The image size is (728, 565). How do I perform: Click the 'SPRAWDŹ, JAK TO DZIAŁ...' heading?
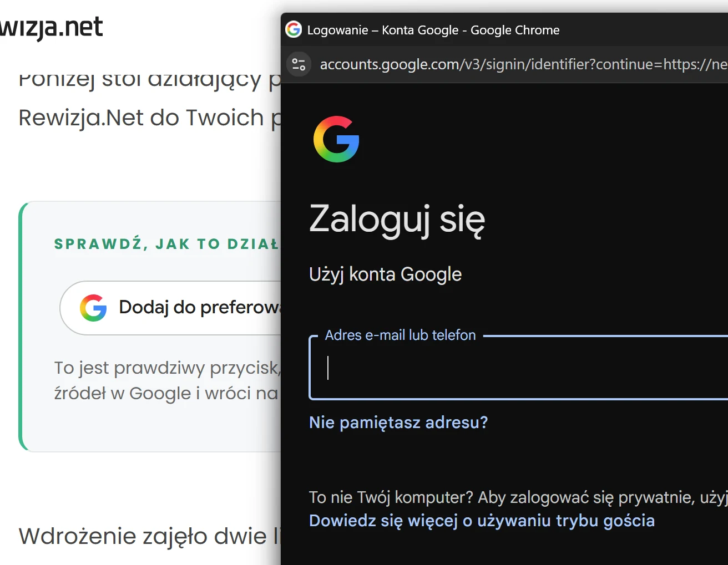pyautogui.click(x=166, y=244)
